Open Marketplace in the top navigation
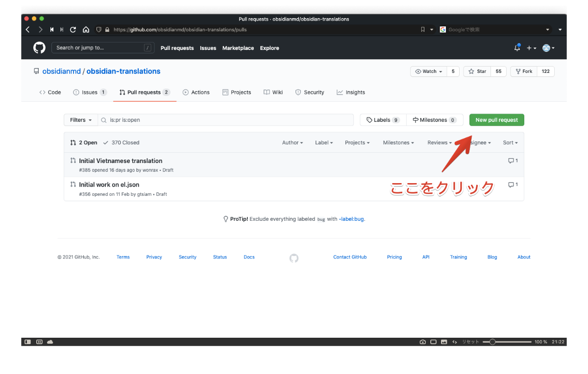 [x=238, y=48]
